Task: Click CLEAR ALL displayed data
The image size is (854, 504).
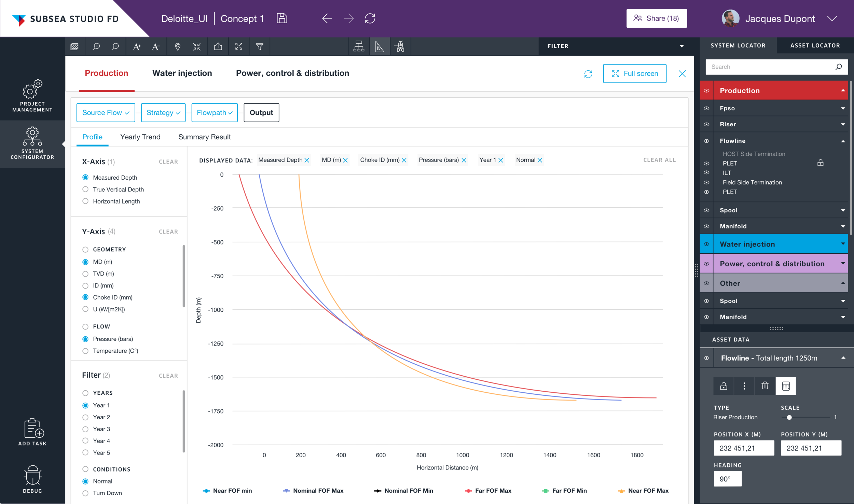Action: pos(659,160)
